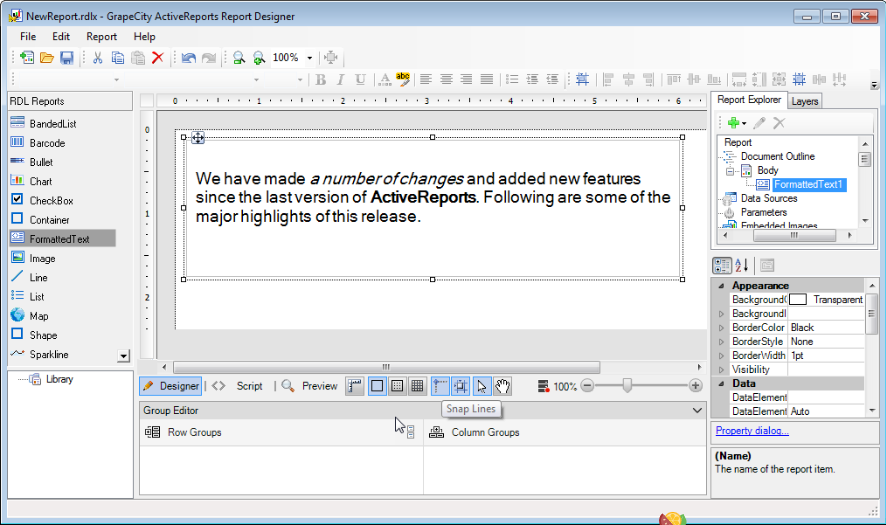Click the Designer tab button
The image size is (886, 525).
tap(171, 386)
